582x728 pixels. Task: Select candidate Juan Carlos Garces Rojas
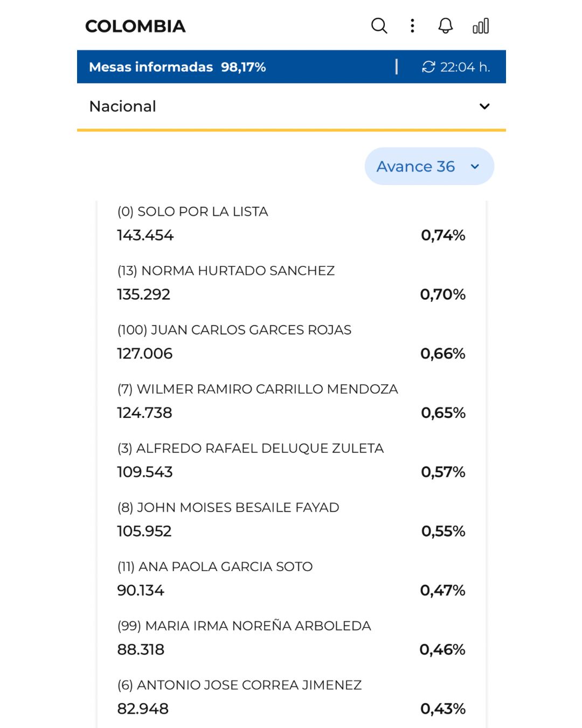pyautogui.click(x=291, y=342)
